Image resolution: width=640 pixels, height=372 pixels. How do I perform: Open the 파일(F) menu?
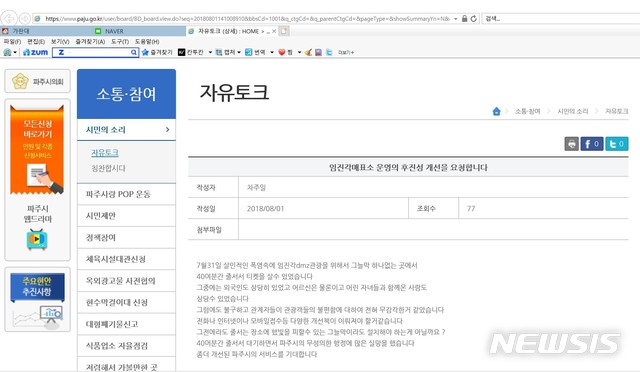pyautogui.click(x=12, y=42)
